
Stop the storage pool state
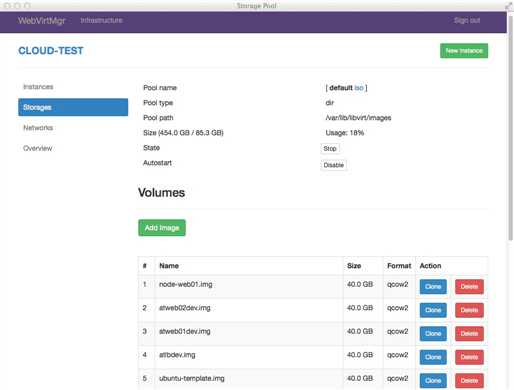[x=330, y=148]
